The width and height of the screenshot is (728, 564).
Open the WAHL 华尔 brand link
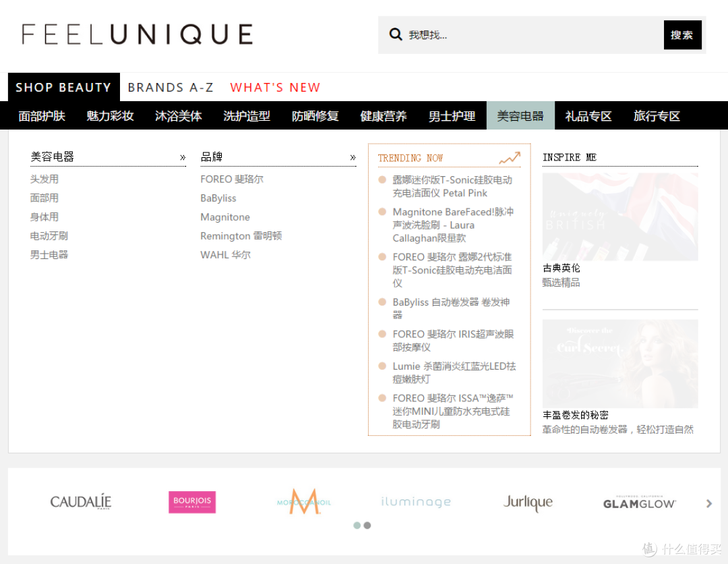(x=225, y=254)
